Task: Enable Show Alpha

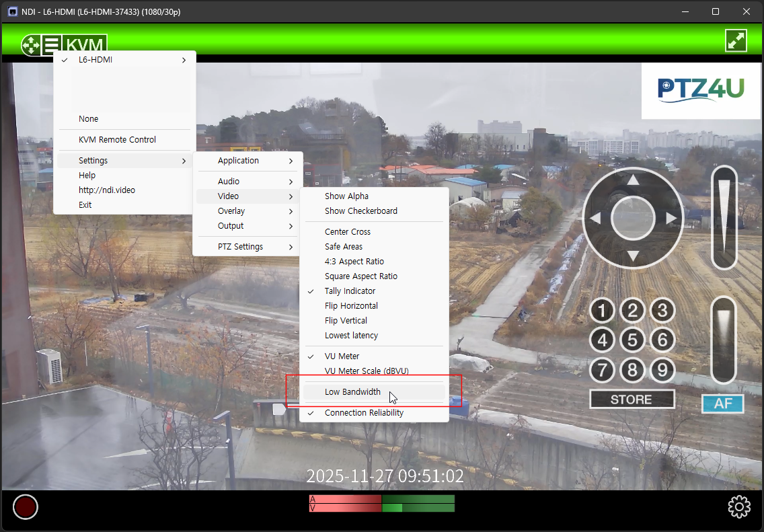Action: click(x=374, y=196)
